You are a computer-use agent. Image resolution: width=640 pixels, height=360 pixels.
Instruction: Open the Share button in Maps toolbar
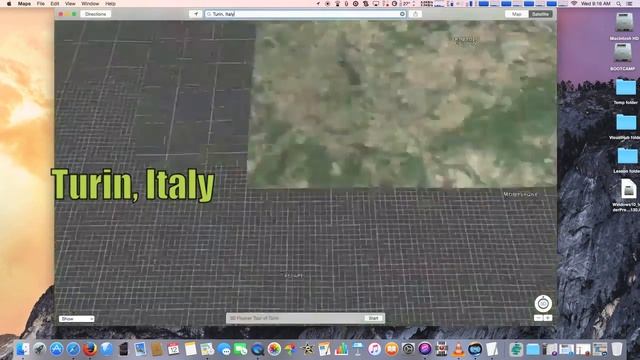pyautogui.click(x=416, y=14)
